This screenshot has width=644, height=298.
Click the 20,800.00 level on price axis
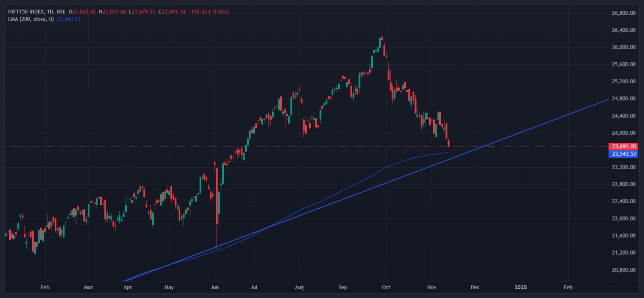(623, 270)
